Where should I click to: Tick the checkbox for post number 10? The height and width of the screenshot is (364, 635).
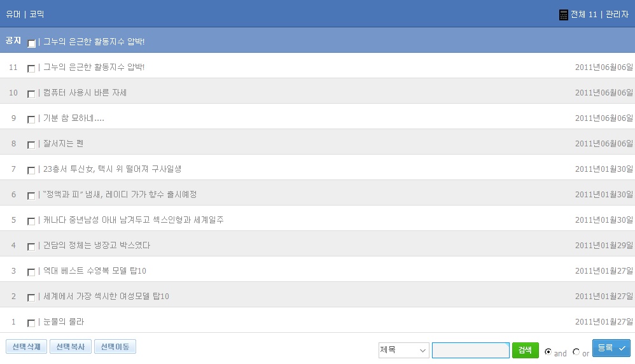(x=31, y=94)
